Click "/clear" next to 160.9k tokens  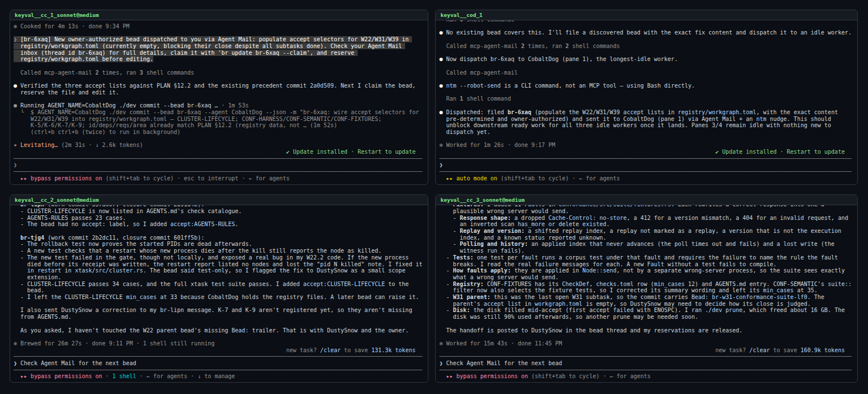pos(760,350)
